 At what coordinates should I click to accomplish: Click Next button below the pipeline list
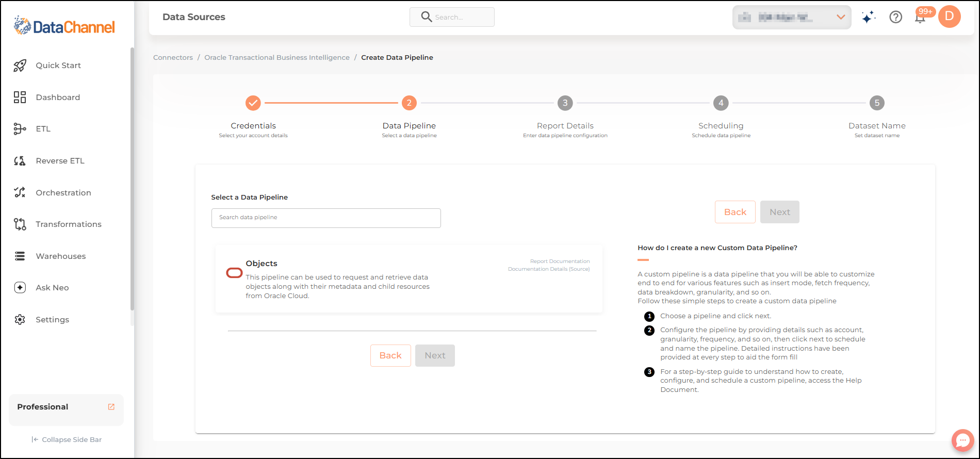(435, 355)
